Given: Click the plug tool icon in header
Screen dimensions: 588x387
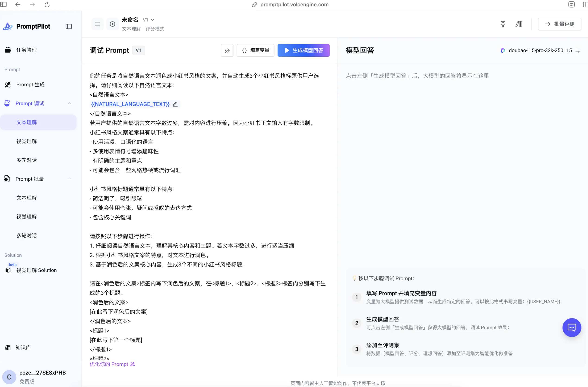Looking at the screenshot, I should [503, 24].
